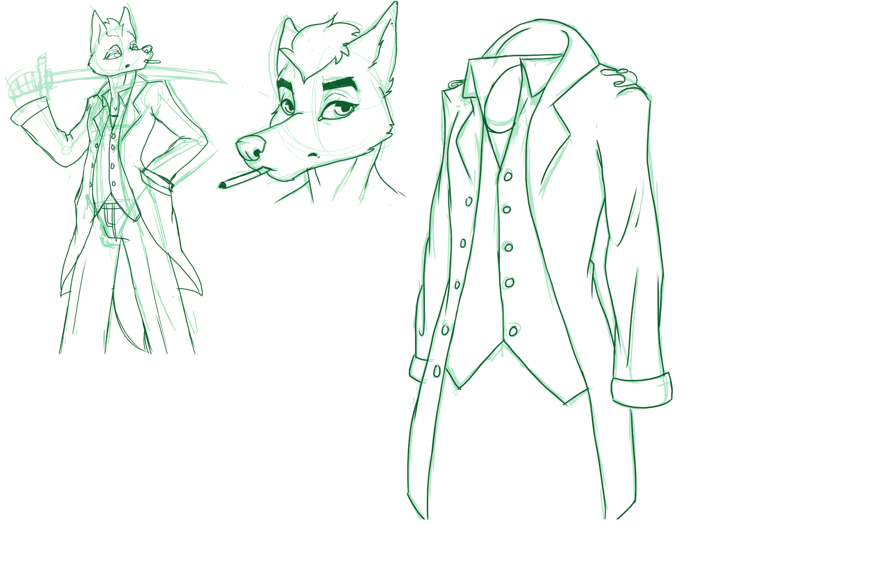The width and height of the screenshot is (882, 588).
Task: Click the cigarette tip in large fox portrait
Action: [223, 185]
